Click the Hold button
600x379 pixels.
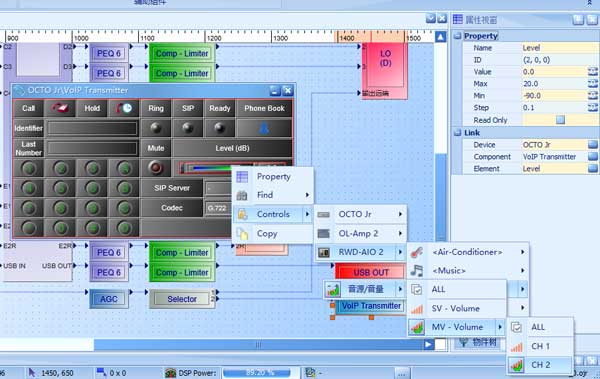click(x=92, y=108)
